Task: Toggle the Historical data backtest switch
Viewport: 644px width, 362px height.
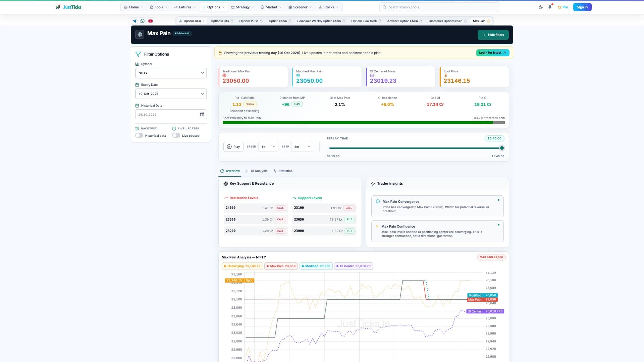Action: 139,135
